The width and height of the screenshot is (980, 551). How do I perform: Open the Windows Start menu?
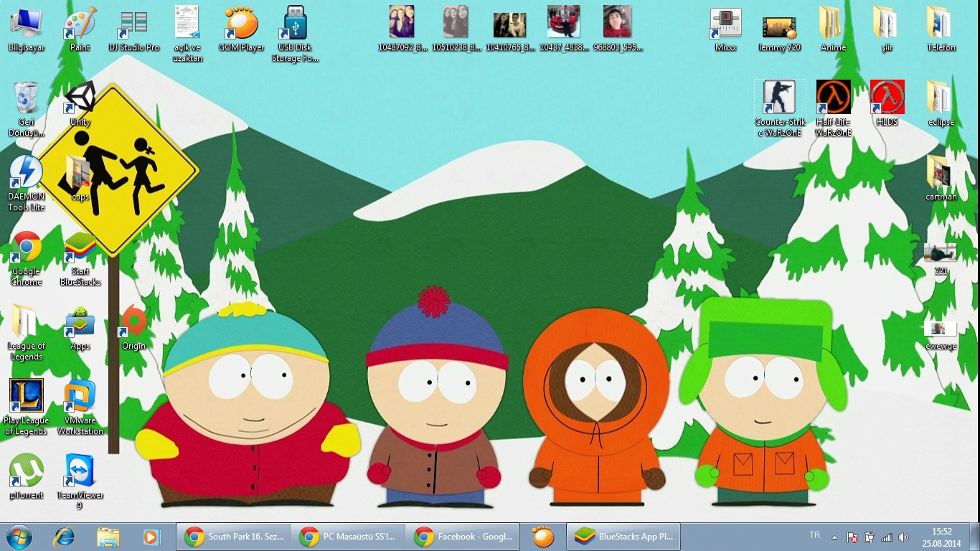tap(19, 536)
